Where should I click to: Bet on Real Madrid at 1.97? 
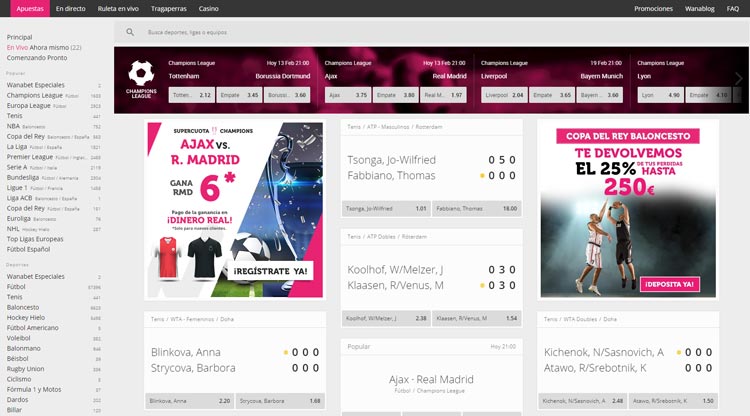[443, 95]
